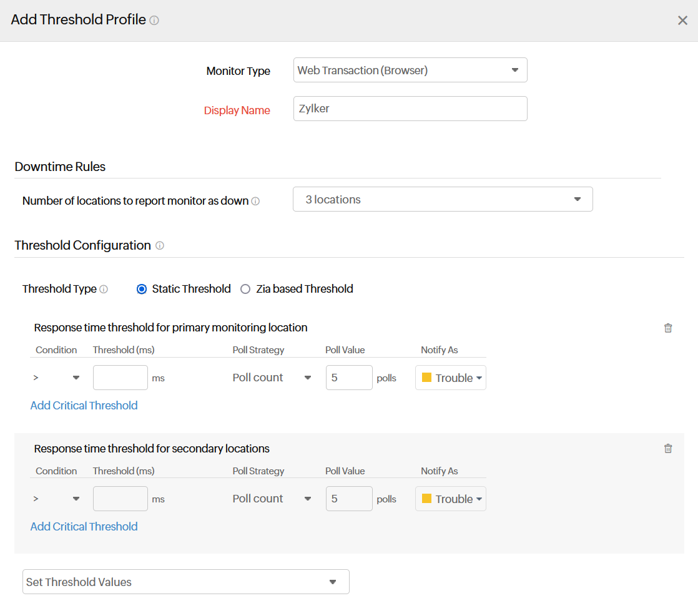Screen dimensions: 698x616
Task: Select the Static Threshold option
Action: [x=141, y=289]
